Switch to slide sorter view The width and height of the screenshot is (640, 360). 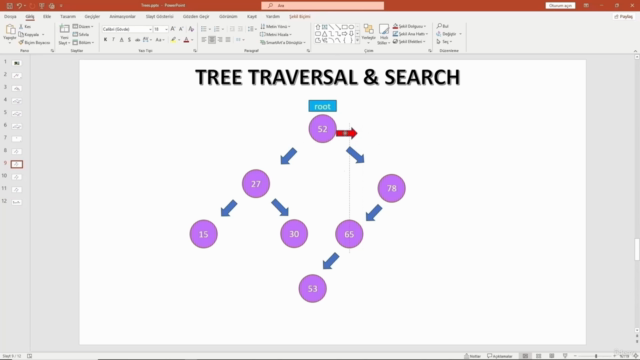click(x=538, y=356)
